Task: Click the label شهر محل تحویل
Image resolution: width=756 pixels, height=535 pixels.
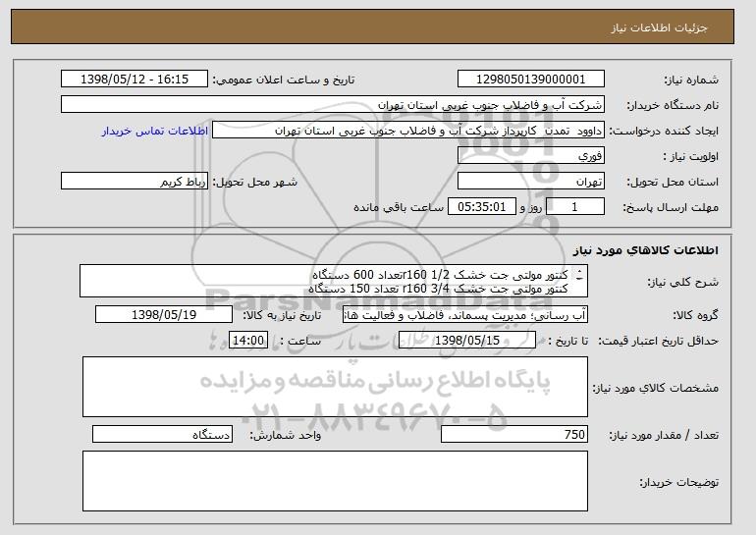Action: 255,183
